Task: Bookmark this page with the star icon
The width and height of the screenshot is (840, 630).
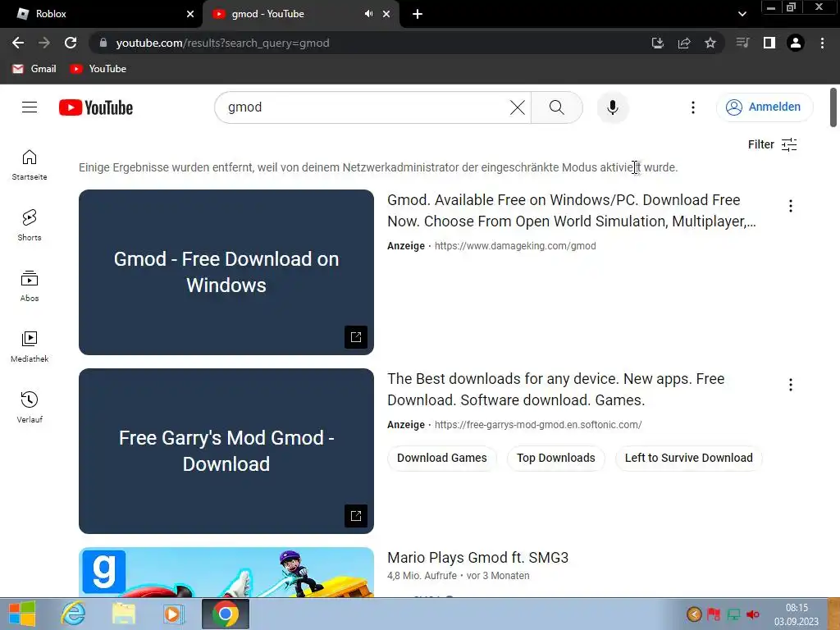Action: [710, 43]
